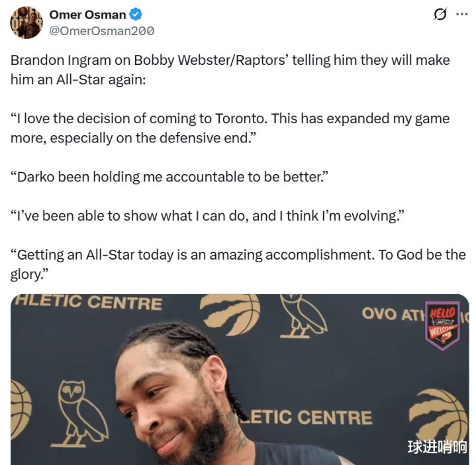The width and height of the screenshot is (476, 465).
Task: Click the quote about coming to Toronto
Action: (x=230, y=128)
